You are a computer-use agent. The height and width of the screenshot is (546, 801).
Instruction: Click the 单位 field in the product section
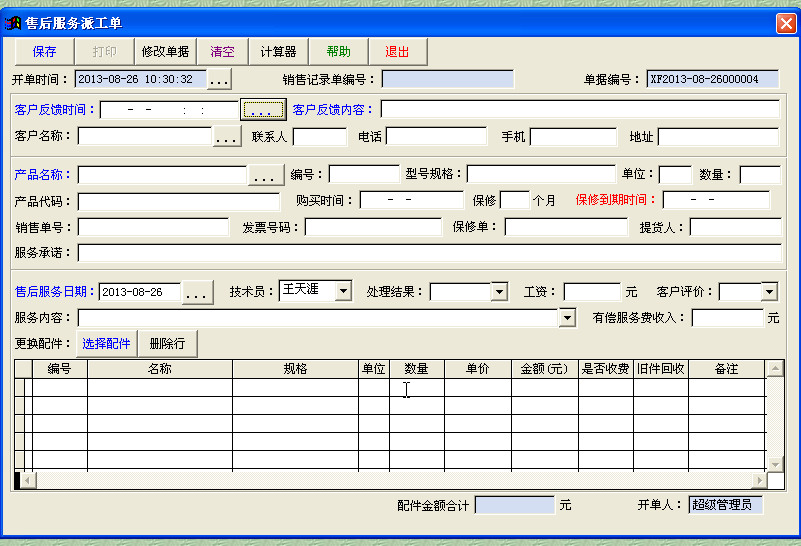pyautogui.click(x=675, y=175)
